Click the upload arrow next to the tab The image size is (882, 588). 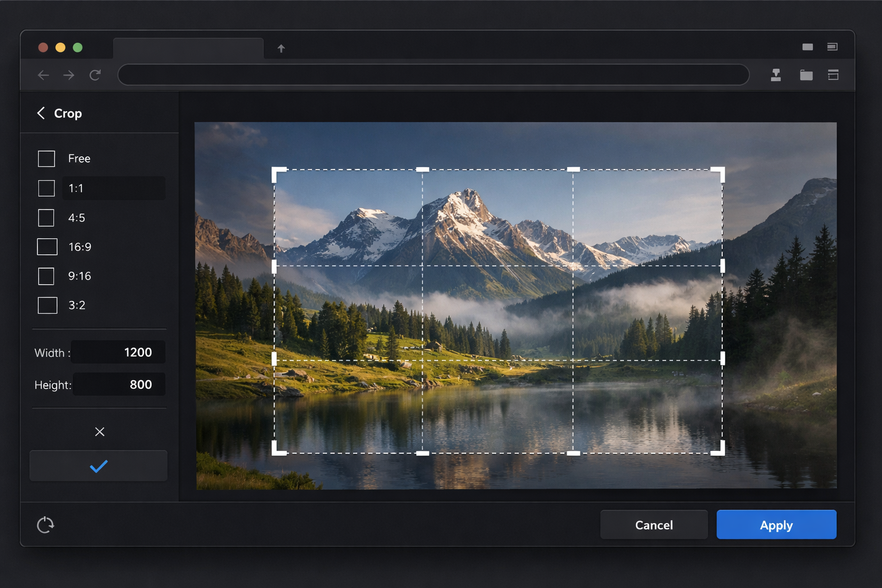point(281,48)
